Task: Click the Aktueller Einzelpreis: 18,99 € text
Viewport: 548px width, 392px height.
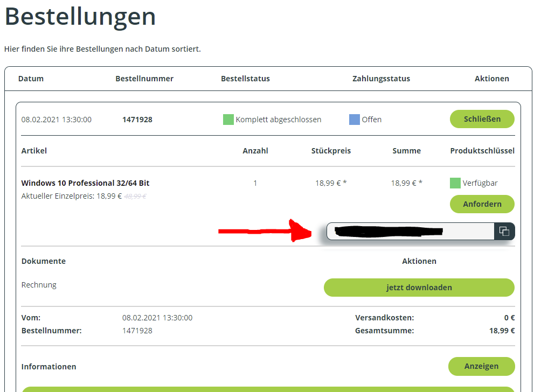Action: click(71, 196)
